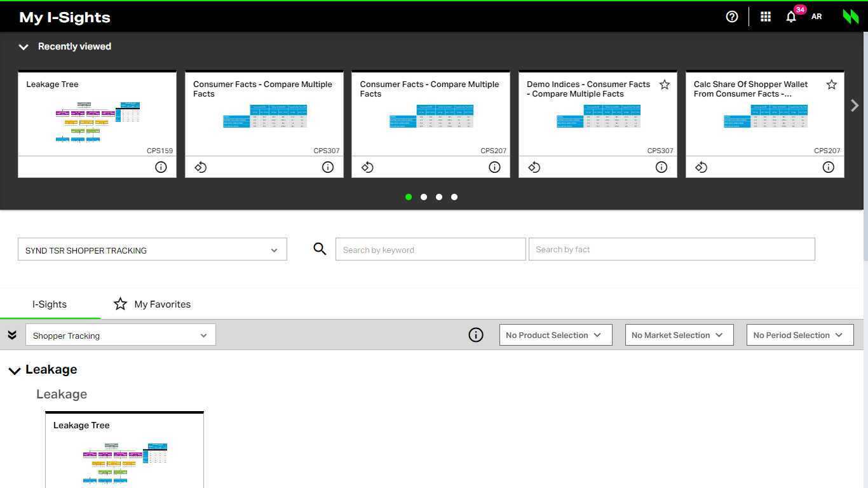Click the search magnifier icon

(320, 249)
